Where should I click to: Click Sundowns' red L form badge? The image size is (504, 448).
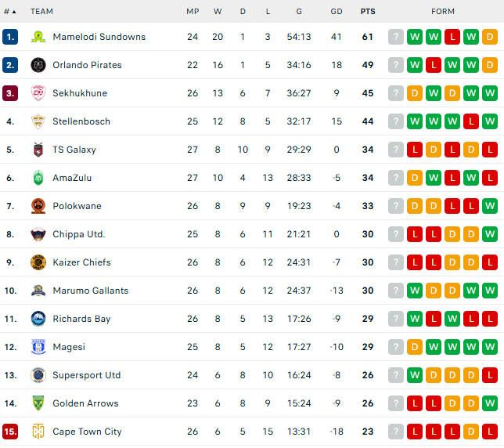tap(452, 37)
